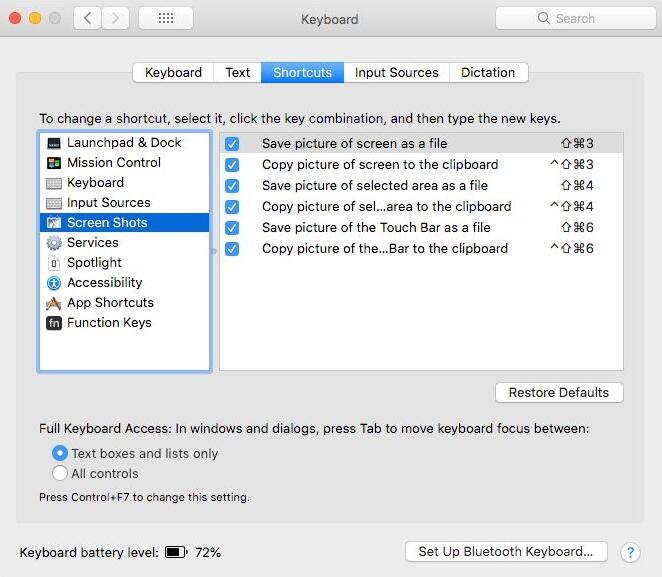Select the Function Keys fn icon
Viewport: 662px width, 577px height.
[54, 323]
